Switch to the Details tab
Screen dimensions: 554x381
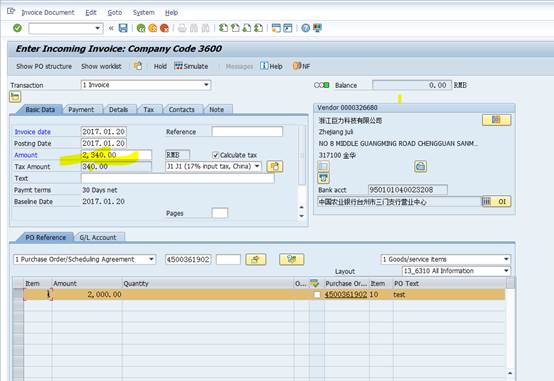[118, 110]
